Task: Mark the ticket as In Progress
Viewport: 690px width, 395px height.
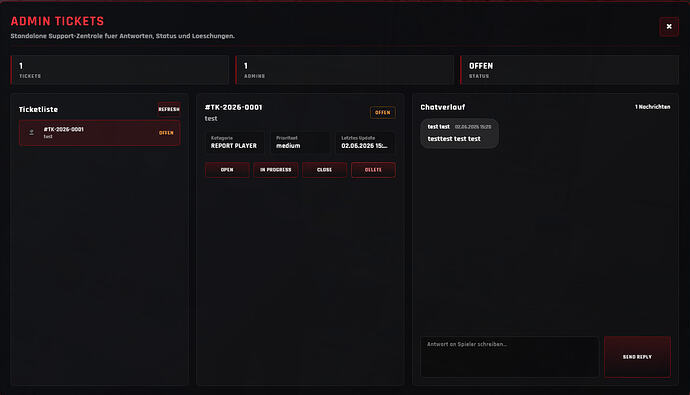Action: 275,170
